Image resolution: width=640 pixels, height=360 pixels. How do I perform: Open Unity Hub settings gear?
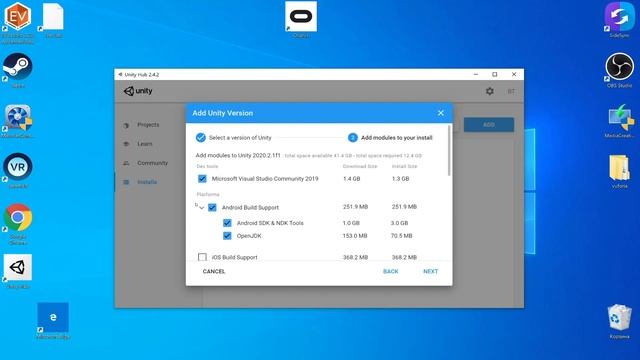490,91
